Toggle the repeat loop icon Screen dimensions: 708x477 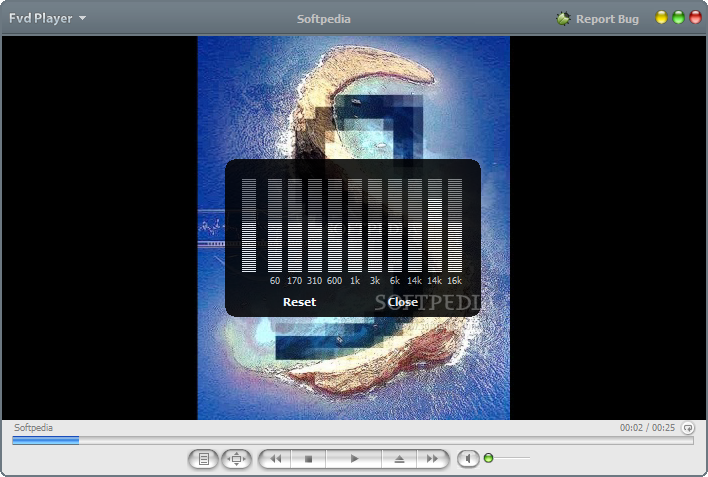click(688, 427)
